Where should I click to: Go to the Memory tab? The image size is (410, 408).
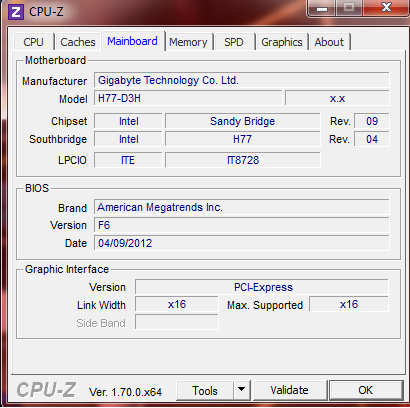tap(188, 42)
